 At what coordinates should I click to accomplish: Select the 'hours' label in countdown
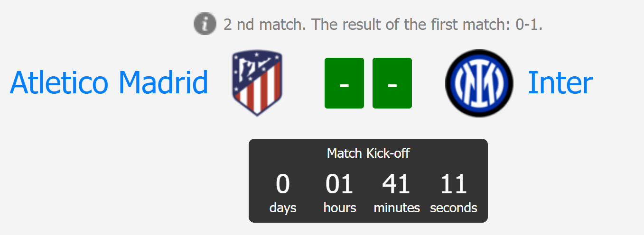pyautogui.click(x=340, y=208)
